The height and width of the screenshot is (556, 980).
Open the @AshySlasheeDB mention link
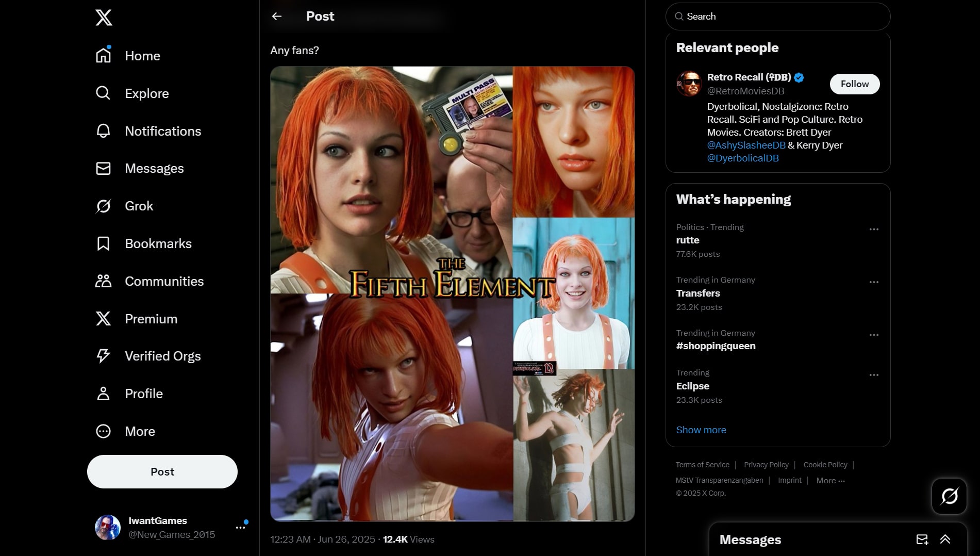(746, 145)
